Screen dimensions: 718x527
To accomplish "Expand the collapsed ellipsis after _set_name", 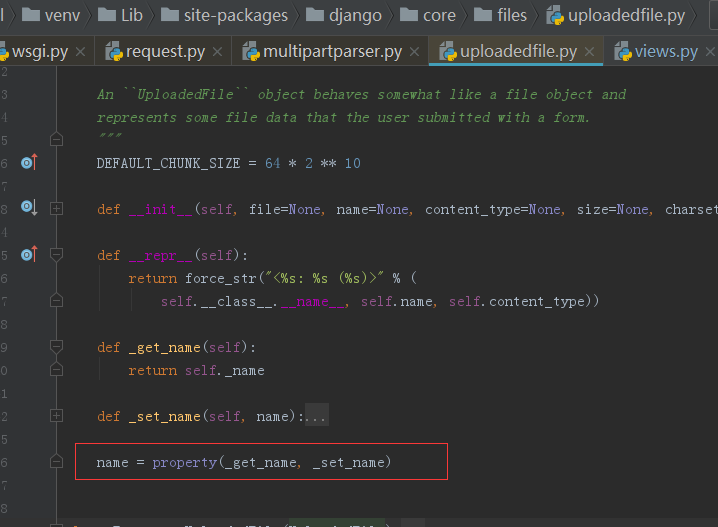I will [x=316, y=415].
